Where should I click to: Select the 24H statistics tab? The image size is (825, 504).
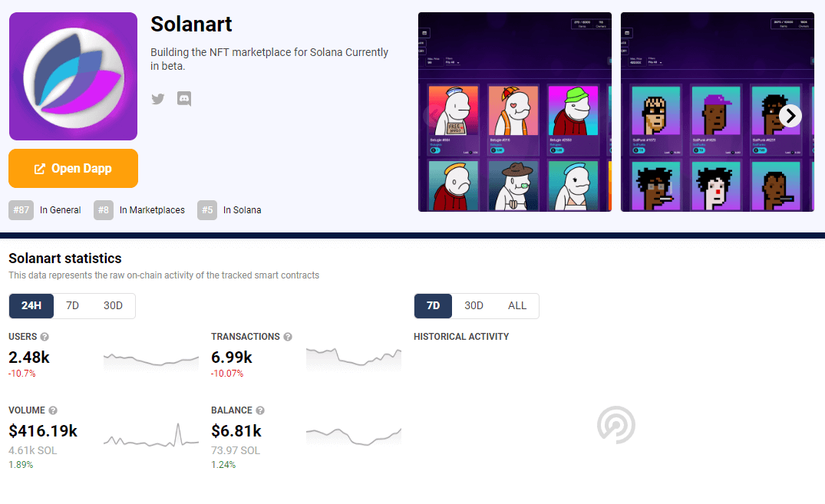coord(31,305)
